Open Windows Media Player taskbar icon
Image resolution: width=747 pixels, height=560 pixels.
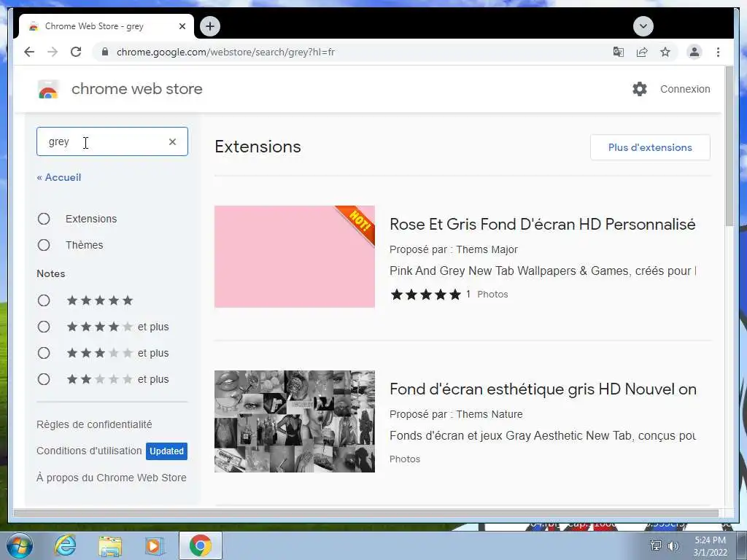click(155, 546)
